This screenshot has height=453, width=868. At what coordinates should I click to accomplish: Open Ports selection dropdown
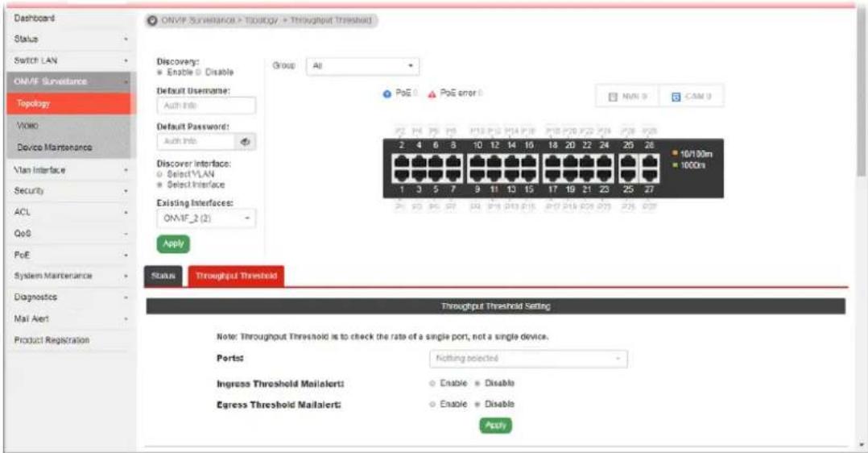click(528, 359)
